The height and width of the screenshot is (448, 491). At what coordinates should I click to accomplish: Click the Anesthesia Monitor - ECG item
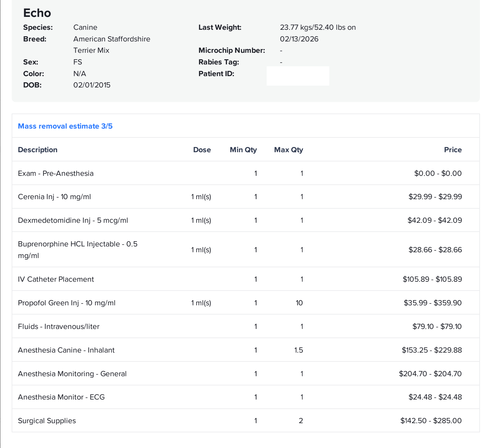(x=61, y=397)
